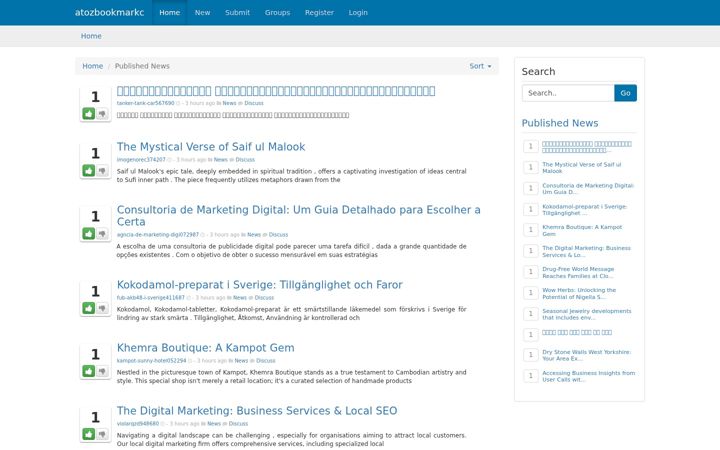Open the Groups menu item

click(277, 12)
